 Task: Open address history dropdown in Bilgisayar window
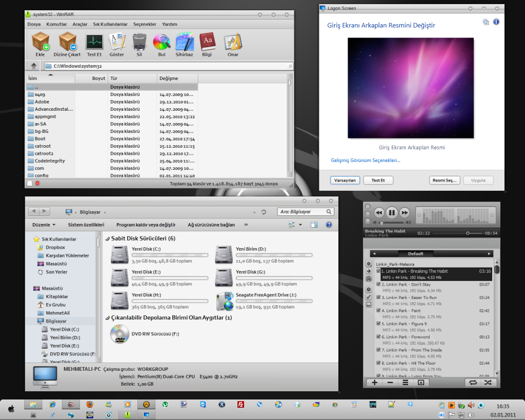(254, 212)
